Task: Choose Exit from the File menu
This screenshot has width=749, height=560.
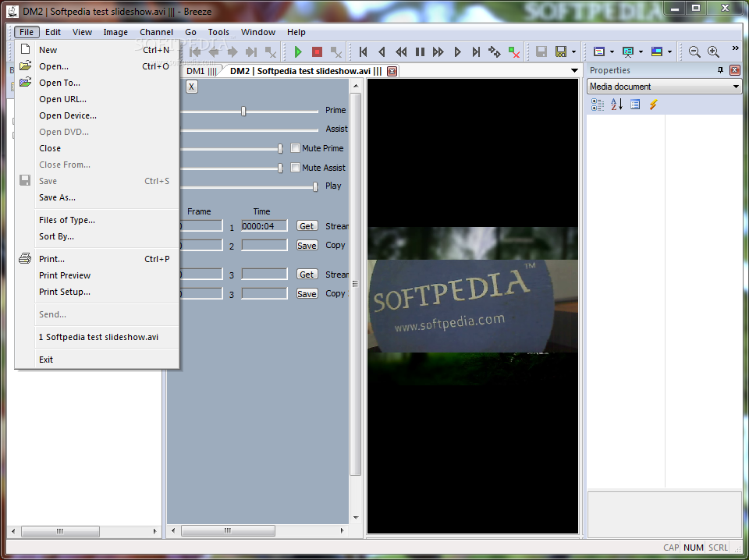Action: (x=97, y=360)
